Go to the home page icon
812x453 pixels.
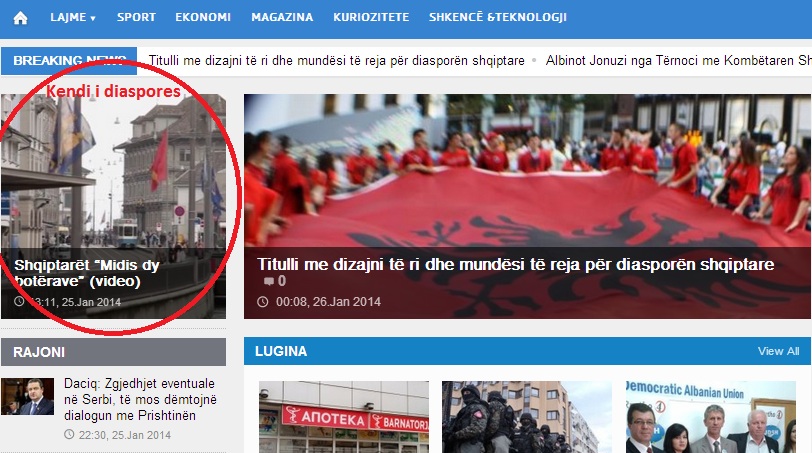coord(20,18)
